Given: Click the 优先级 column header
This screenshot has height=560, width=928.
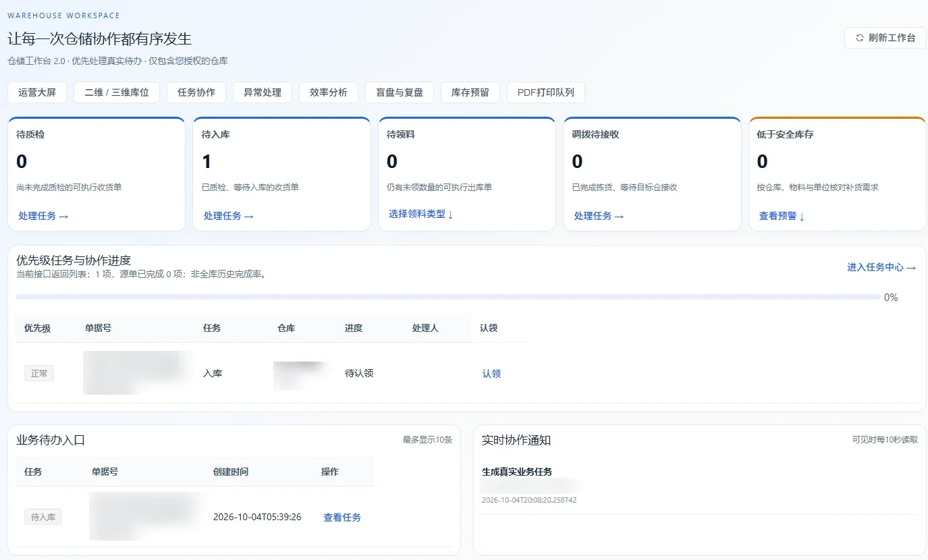Looking at the screenshot, I should click(37, 328).
